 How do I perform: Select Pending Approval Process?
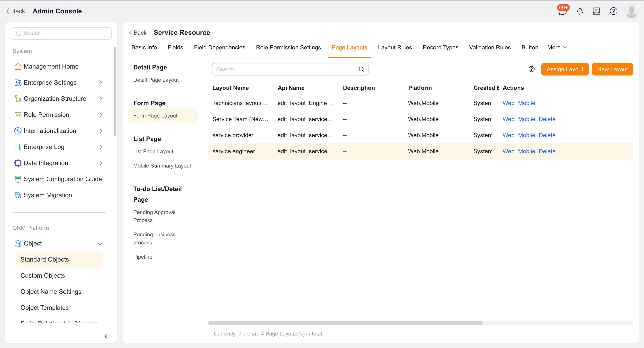point(154,216)
